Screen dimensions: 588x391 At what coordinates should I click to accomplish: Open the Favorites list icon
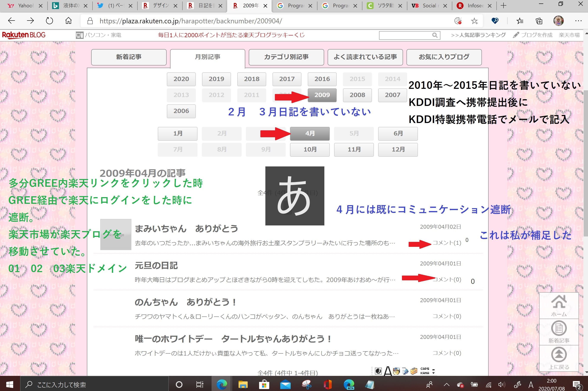click(520, 21)
